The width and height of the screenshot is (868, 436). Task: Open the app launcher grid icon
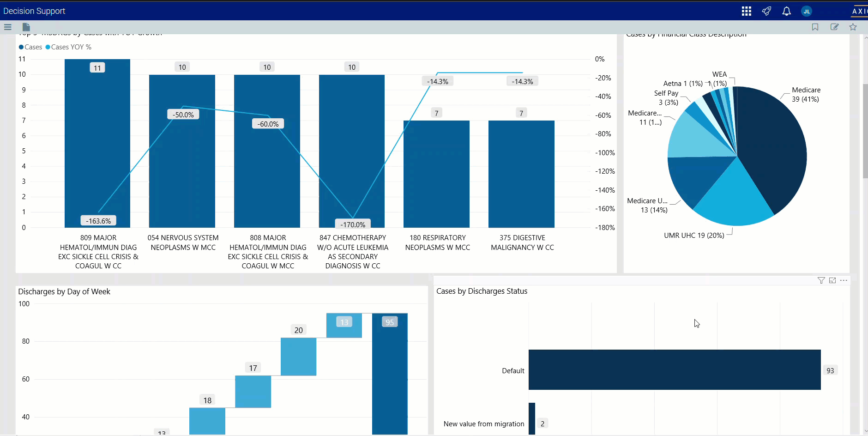[747, 11]
